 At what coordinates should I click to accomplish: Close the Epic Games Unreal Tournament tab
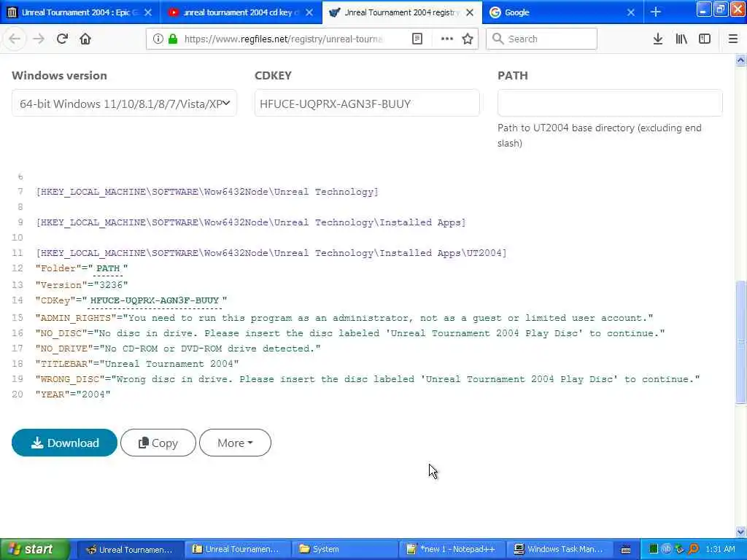coord(148,12)
